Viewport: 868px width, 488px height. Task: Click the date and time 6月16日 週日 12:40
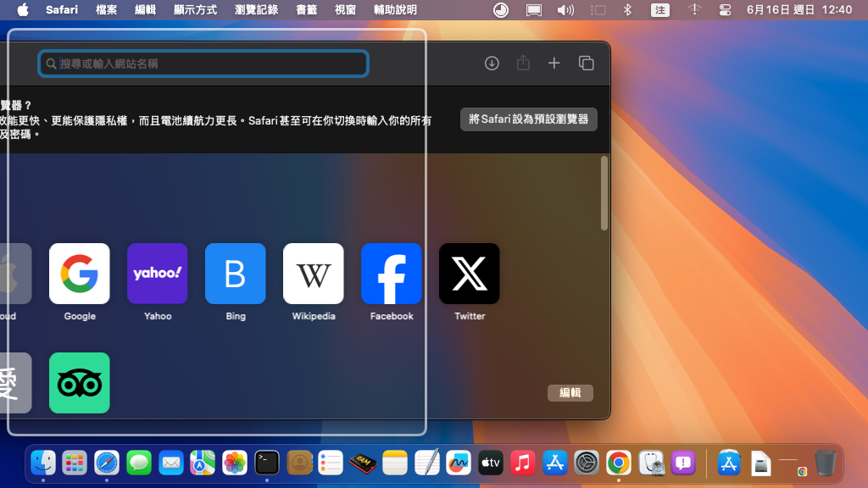click(799, 10)
